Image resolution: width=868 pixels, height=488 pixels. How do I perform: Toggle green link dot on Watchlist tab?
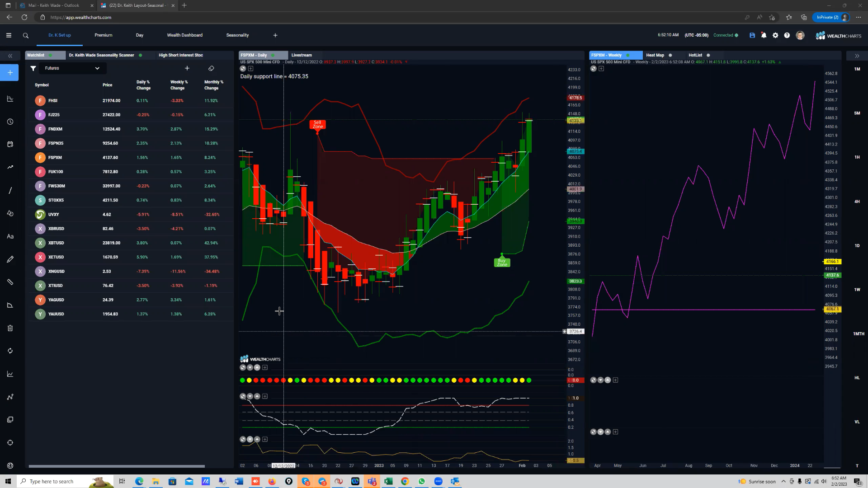click(51, 55)
